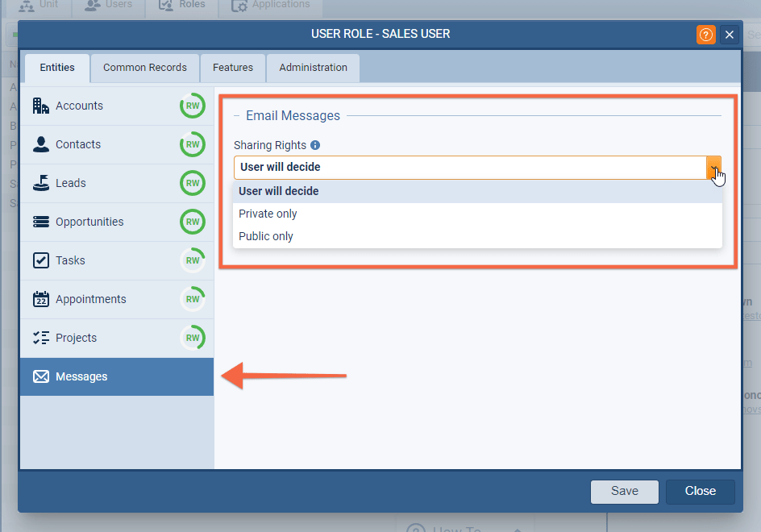This screenshot has height=532, width=761.
Task: Click the Close button at bottom
Action: [700, 491]
